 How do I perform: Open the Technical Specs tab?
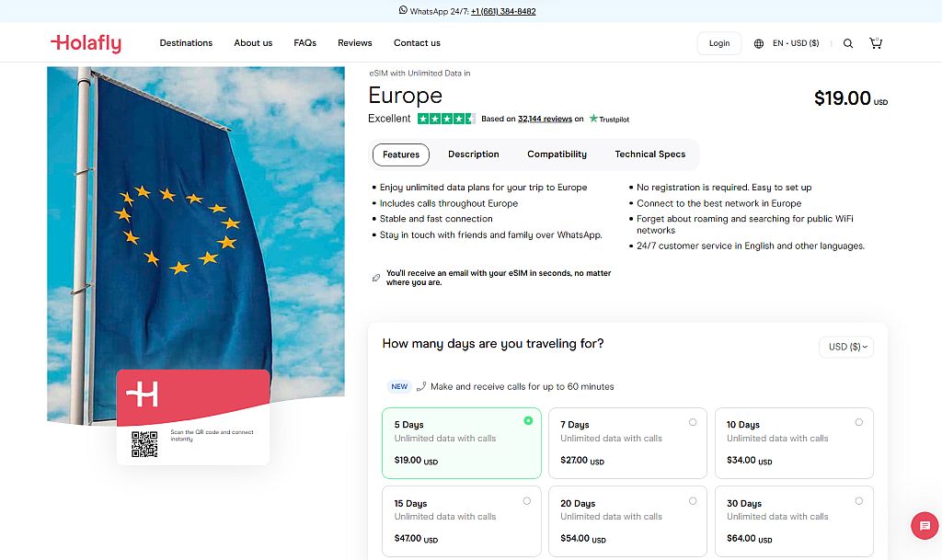[x=649, y=154]
